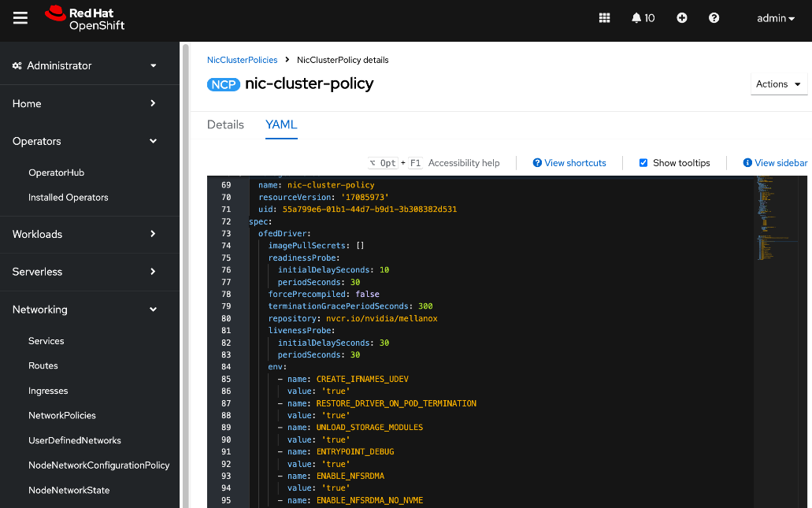Open Installed Operators in sidebar

[x=69, y=198]
